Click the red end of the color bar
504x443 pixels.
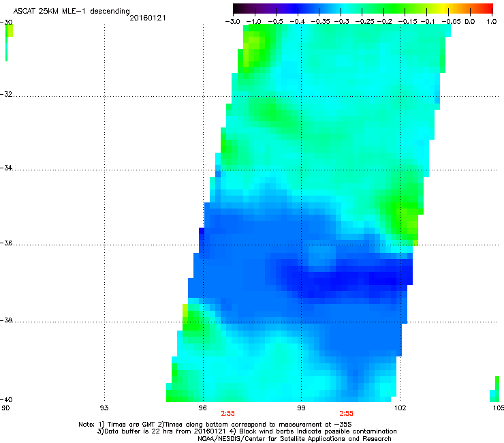pos(488,8)
